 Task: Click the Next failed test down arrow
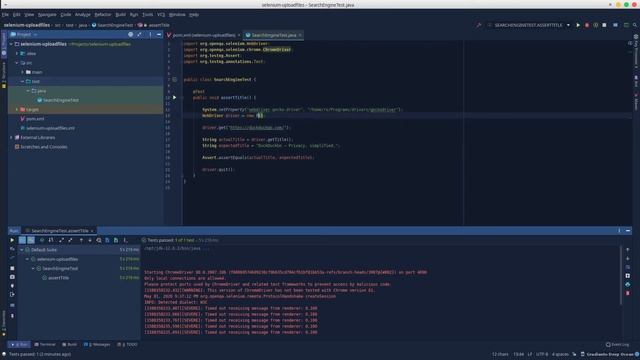[90, 240]
